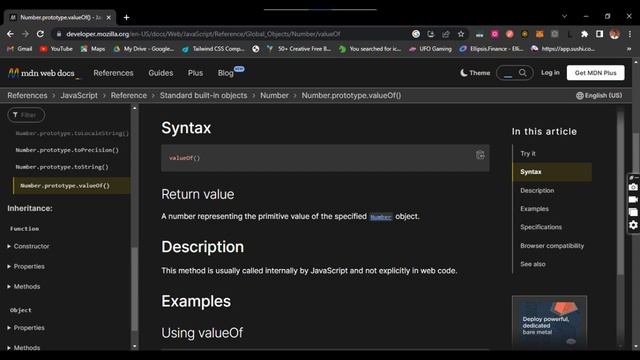
Task: Click the sidebar scrollbar up arrow
Action: pos(135,108)
